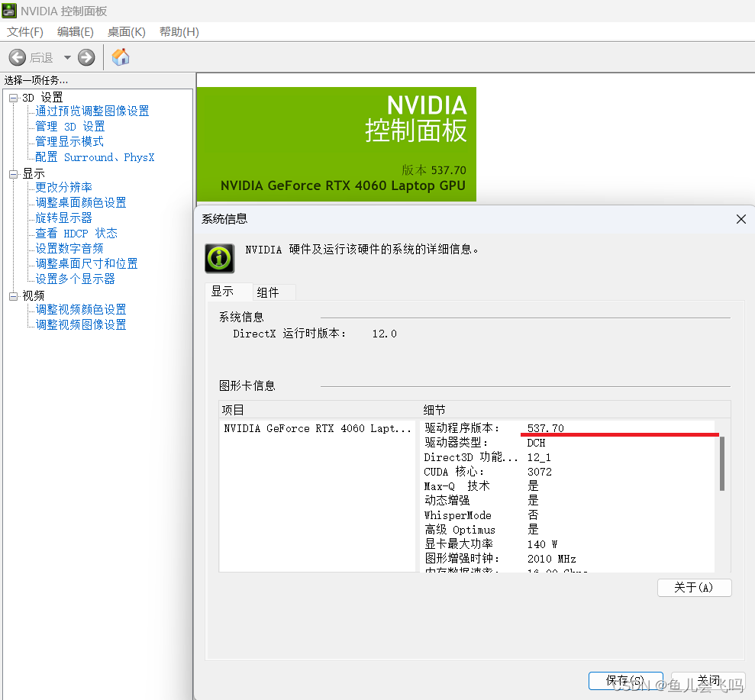Image resolution: width=755 pixels, height=700 pixels.
Task: Click the Back arrow toolbar icon
Action: [x=18, y=57]
